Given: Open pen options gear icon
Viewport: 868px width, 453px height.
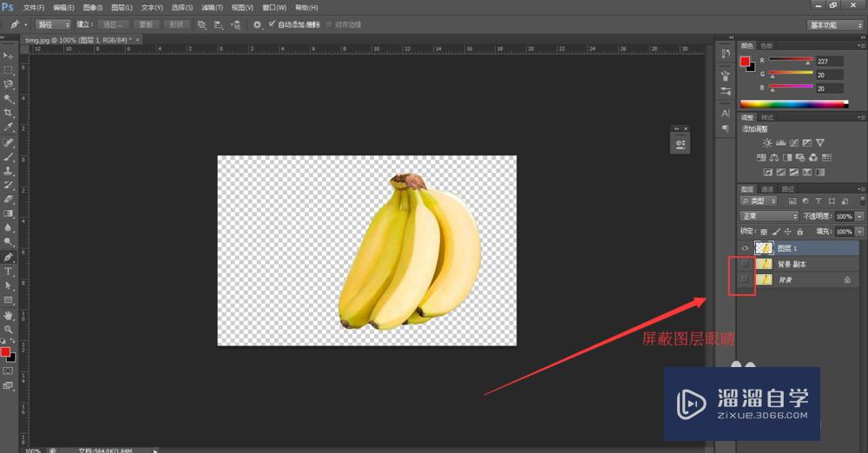Looking at the screenshot, I should (257, 25).
